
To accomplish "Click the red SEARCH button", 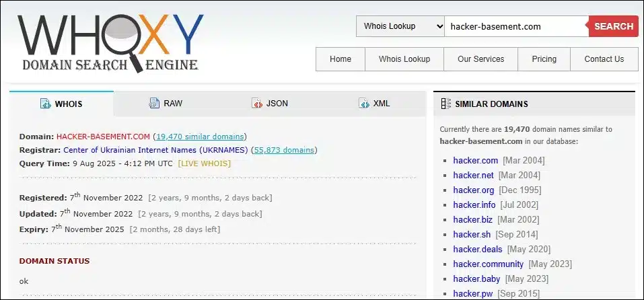I will (x=614, y=26).
